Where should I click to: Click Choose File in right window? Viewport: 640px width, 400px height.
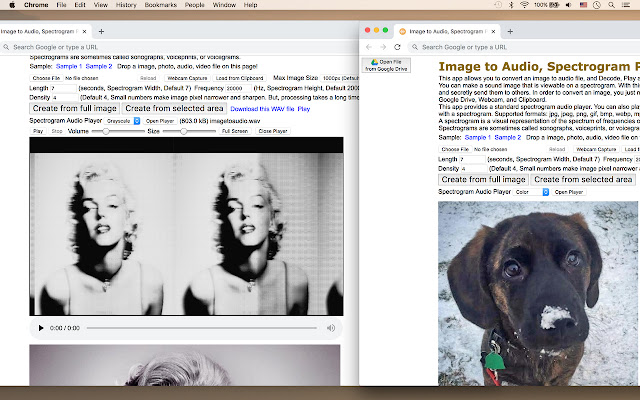tap(456, 149)
